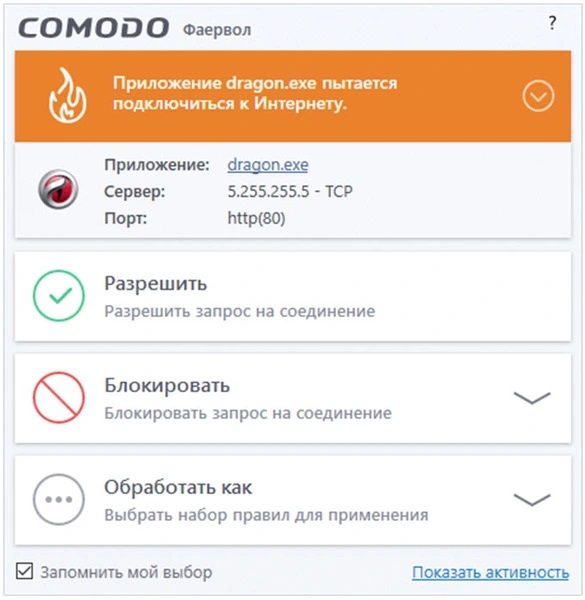Click the Запомнить мой выбор label text
The height and width of the screenshot is (600, 585).
pos(126,572)
